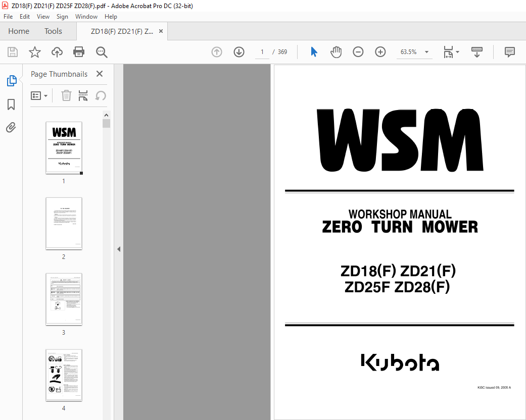
Task: Expand fit page options dropdown arrow
Action: [x=458, y=52]
